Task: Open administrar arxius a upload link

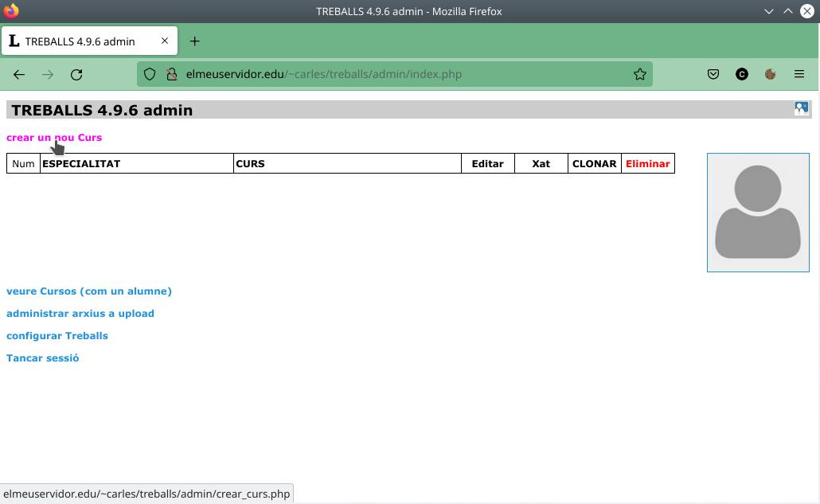Action: (x=80, y=314)
